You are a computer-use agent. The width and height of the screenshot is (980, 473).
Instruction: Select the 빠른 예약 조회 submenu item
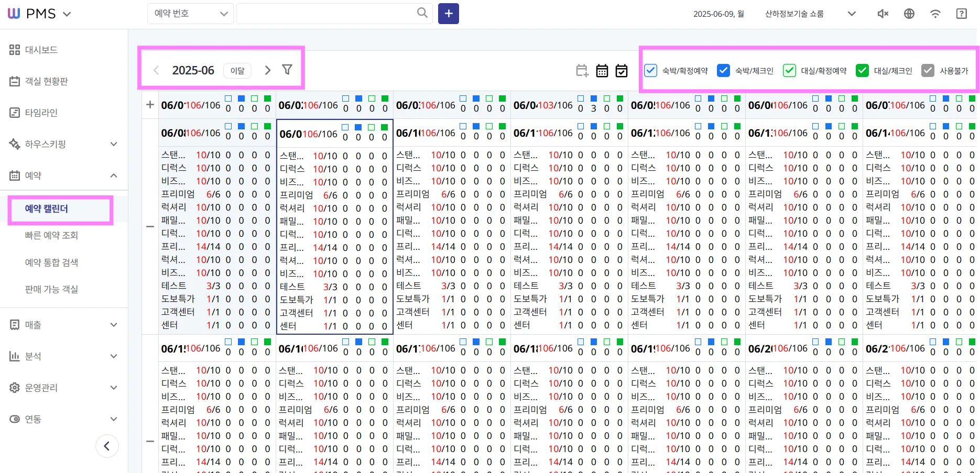pyautogui.click(x=51, y=236)
